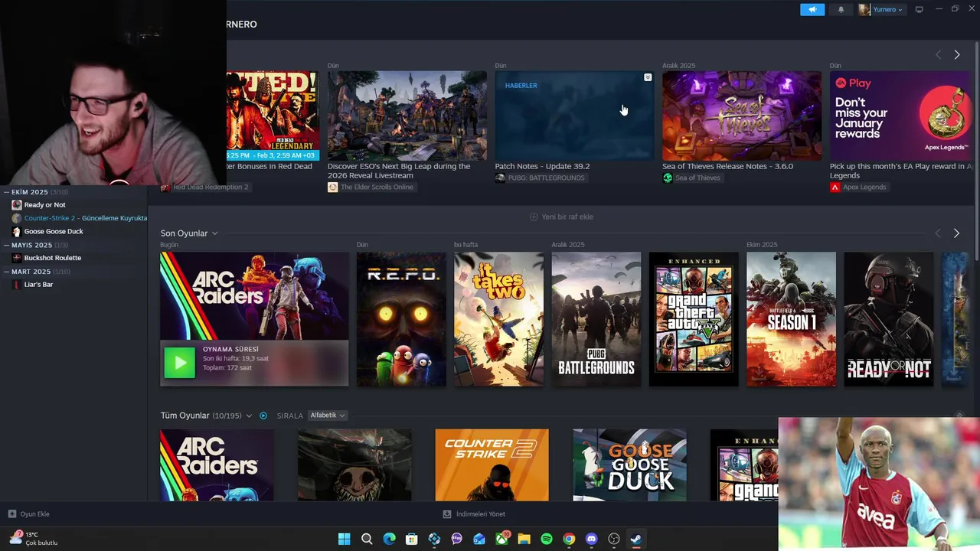The height and width of the screenshot is (551, 980).
Task: Open Microsoft Store from the taskbar
Action: point(412,539)
